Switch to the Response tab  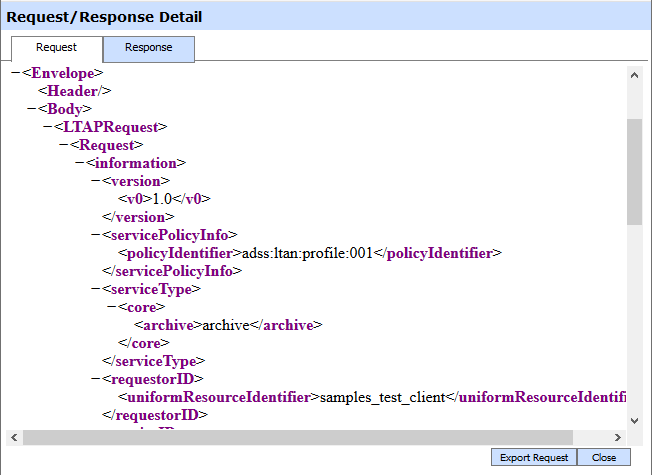coord(148,48)
